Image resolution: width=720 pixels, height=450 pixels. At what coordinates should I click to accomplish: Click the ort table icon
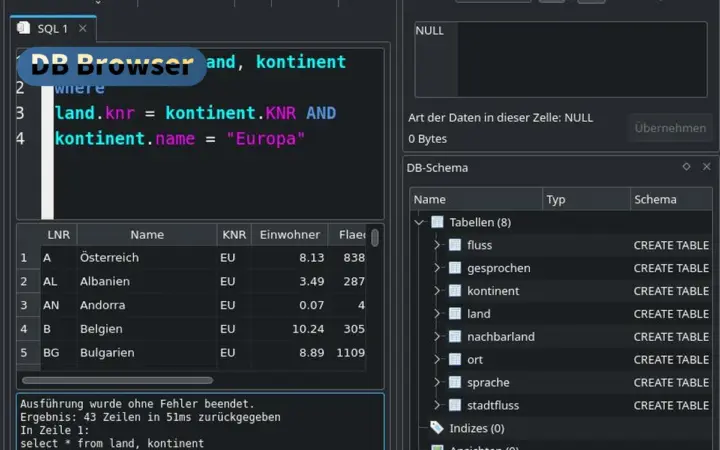455,360
